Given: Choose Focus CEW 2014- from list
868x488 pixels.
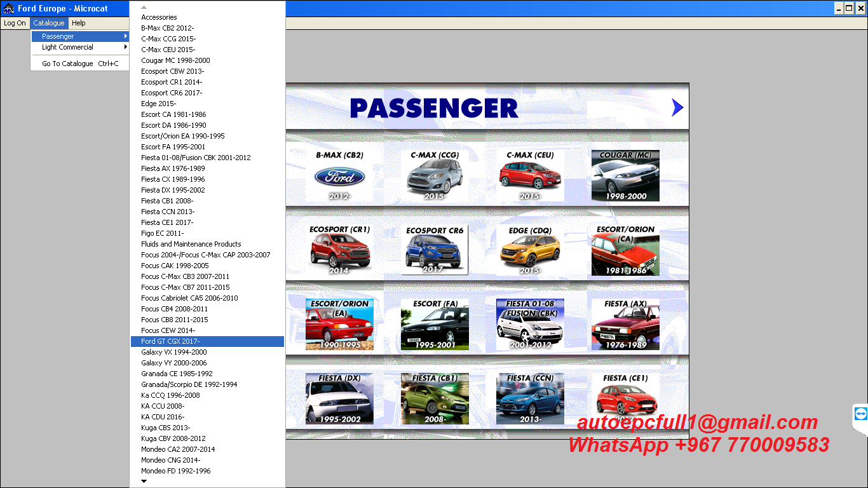Looking at the screenshot, I should 207,330.
